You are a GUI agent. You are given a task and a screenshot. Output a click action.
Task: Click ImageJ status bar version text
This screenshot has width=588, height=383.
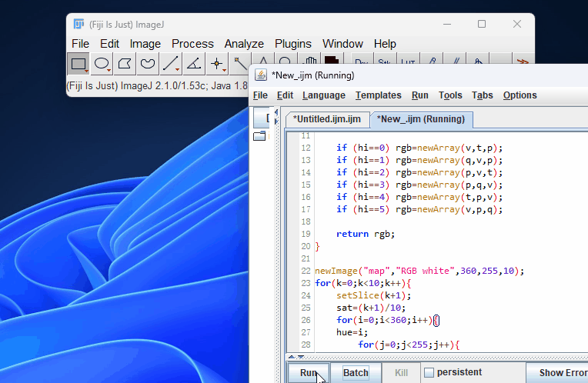coord(157,86)
